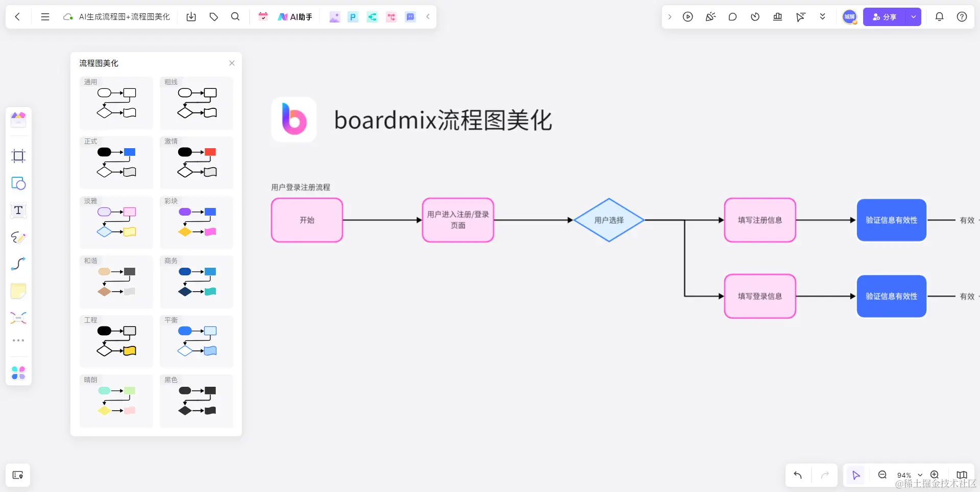Start presentation with play icon
This screenshot has width=980, height=492.
point(688,17)
